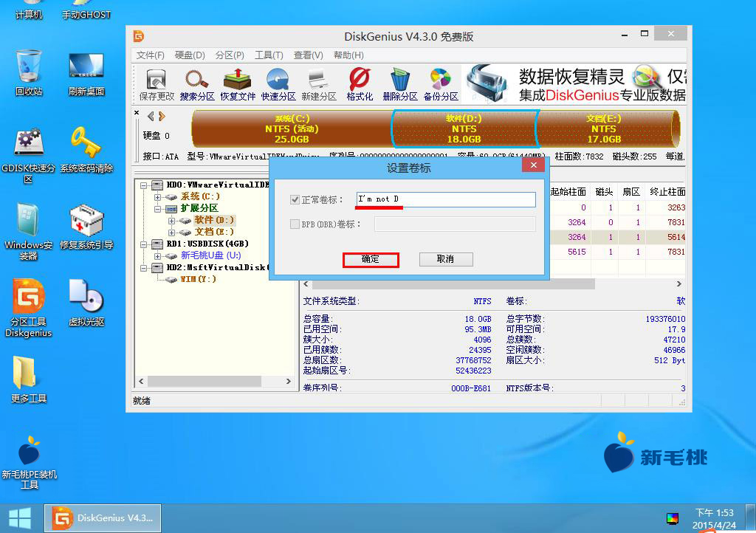This screenshot has width=756, height=533.
Task: Close the 设置卷标 dialog
Action: [533, 165]
